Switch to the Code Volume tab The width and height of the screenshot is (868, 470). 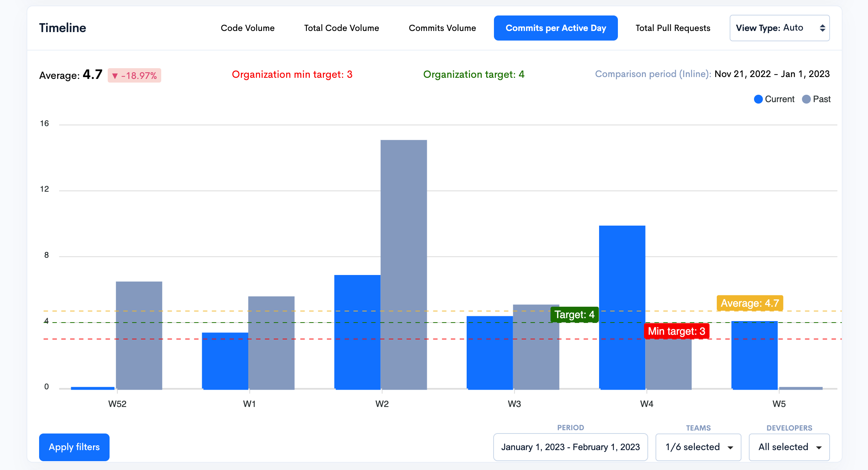tap(248, 28)
